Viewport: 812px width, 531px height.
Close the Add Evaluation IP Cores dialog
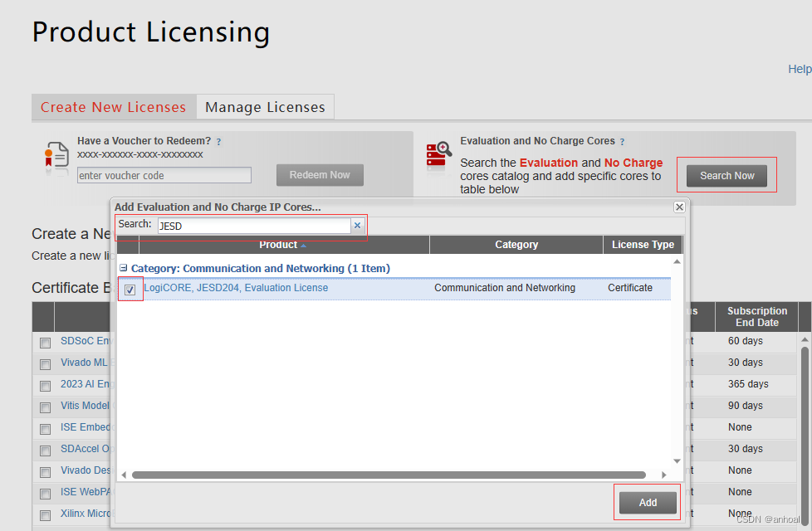(x=678, y=207)
